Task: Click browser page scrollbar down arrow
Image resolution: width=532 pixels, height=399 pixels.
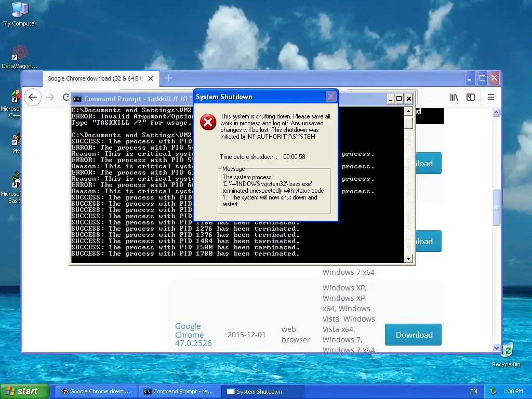Action: [496, 348]
